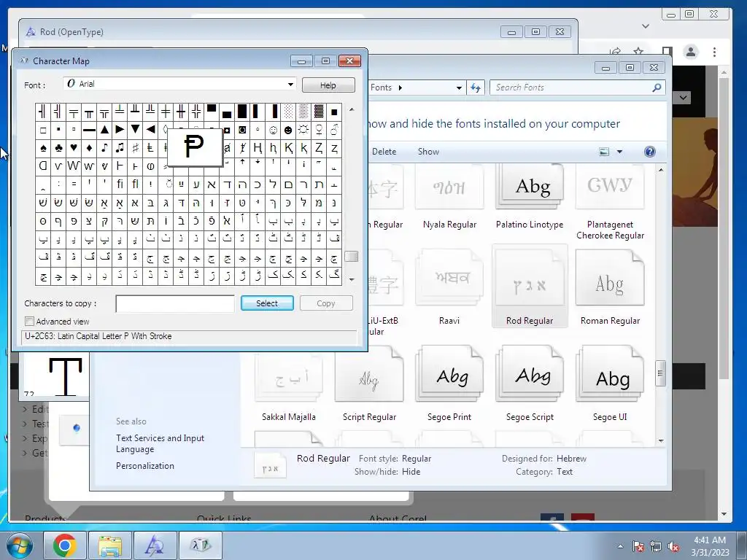Viewport: 747px width, 560px height.
Task: Click Chrome tab search chevron
Action: (646, 26)
